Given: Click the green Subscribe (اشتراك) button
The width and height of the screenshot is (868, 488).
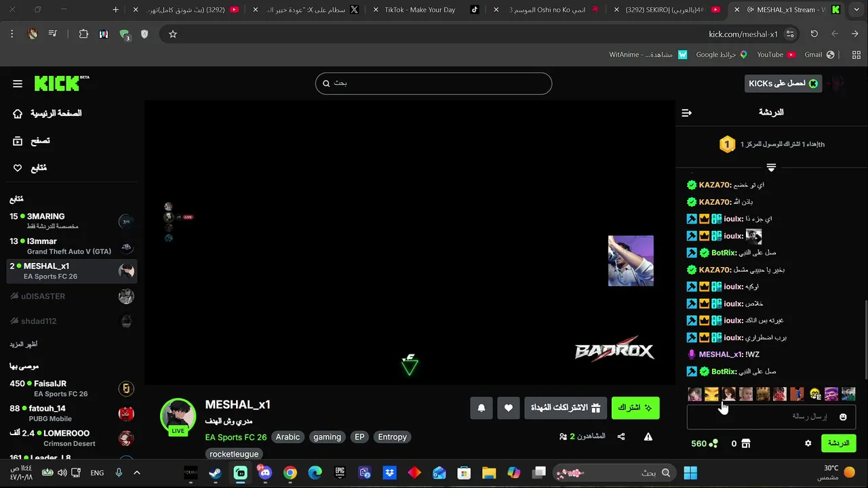Looking at the screenshot, I should click(x=635, y=407).
